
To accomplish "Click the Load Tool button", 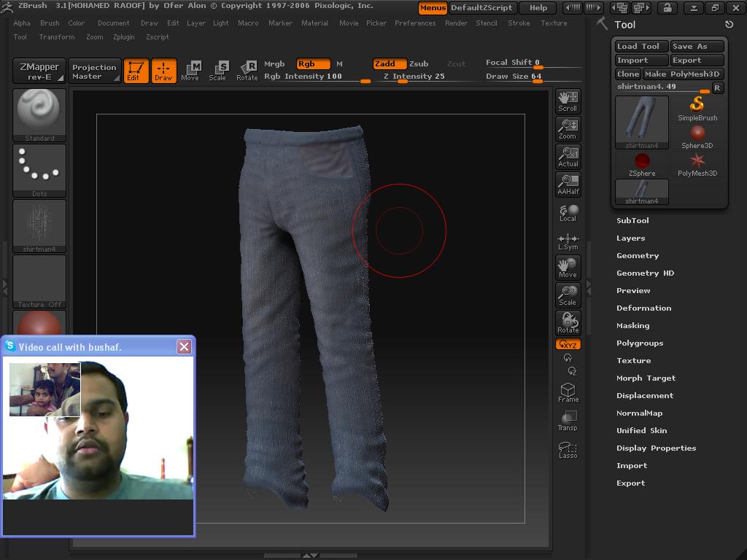I will point(641,46).
